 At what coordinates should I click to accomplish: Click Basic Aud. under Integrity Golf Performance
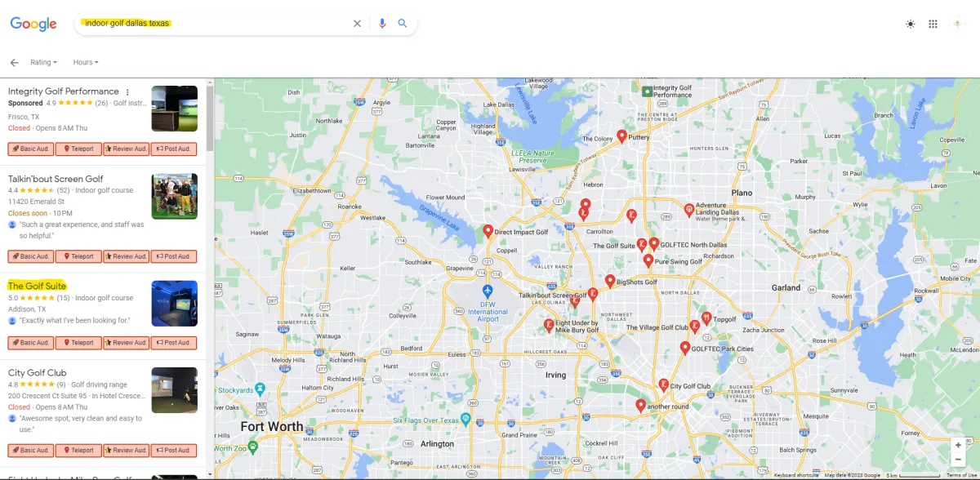click(31, 149)
